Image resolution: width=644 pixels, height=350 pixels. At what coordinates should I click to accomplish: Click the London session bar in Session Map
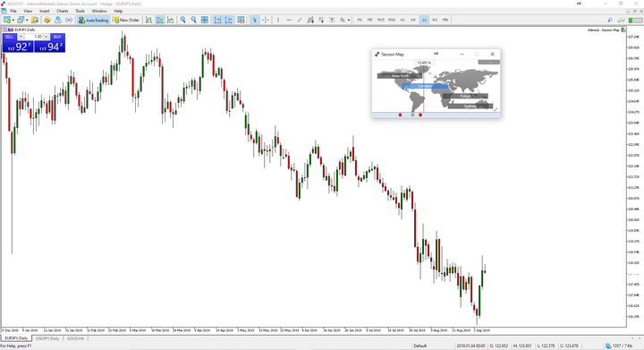(x=425, y=86)
